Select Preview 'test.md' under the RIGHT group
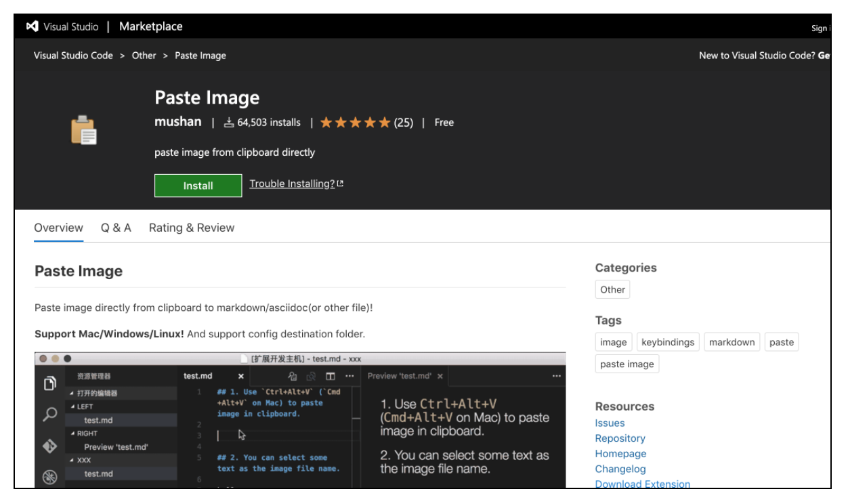848x504 pixels. click(x=121, y=447)
